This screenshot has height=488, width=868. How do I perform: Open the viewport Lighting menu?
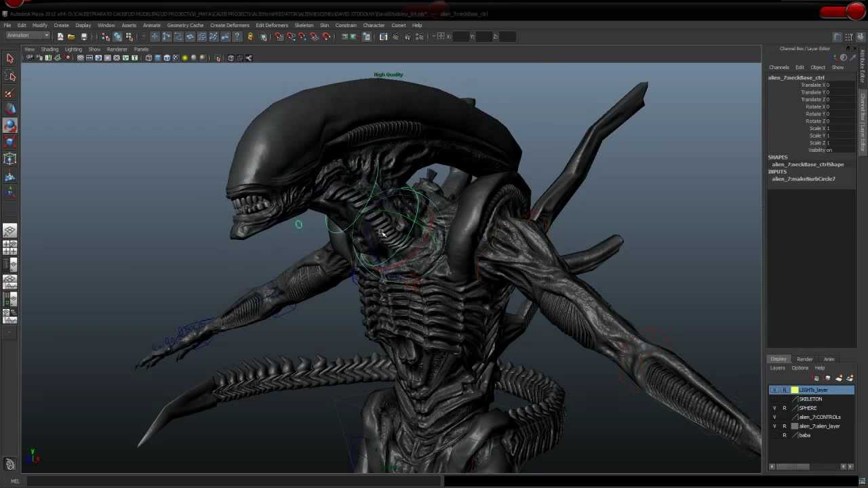click(x=73, y=49)
